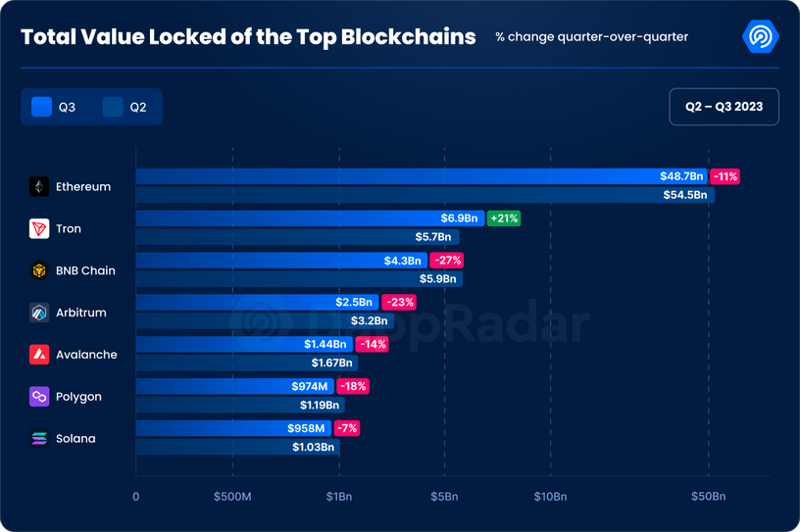The height and width of the screenshot is (532, 800).
Task: Select the Tron +21% change badge
Action: click(503, 218)
